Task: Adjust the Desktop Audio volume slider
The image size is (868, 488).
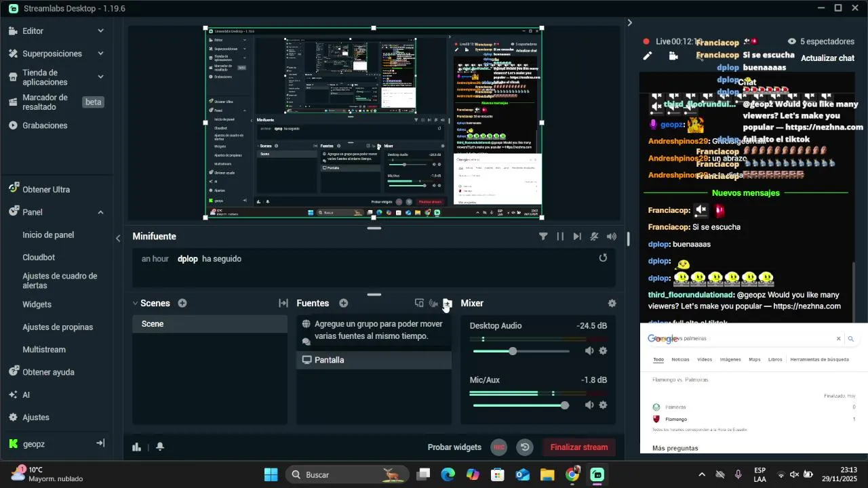Action: (x=513, y=351)
